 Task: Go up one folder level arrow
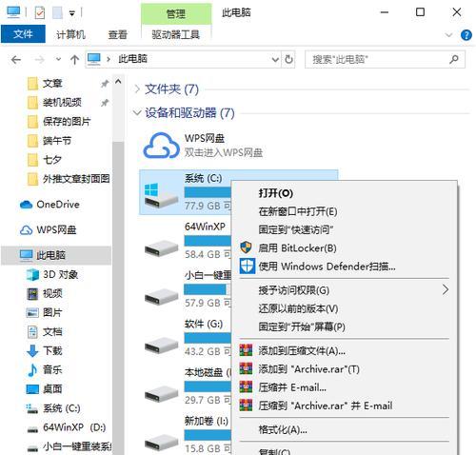point(74,59)
